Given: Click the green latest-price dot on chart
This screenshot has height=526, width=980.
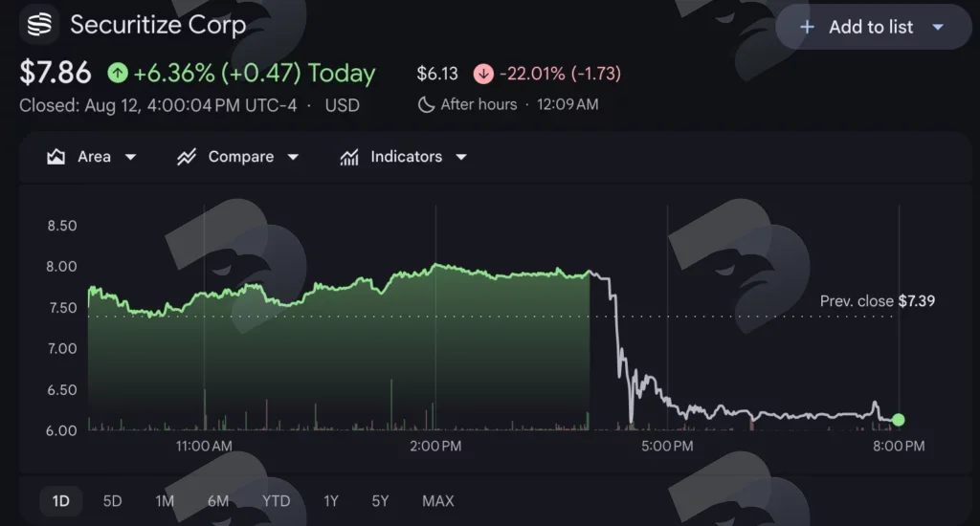Looking at the screenshot, I should (898, 420).
